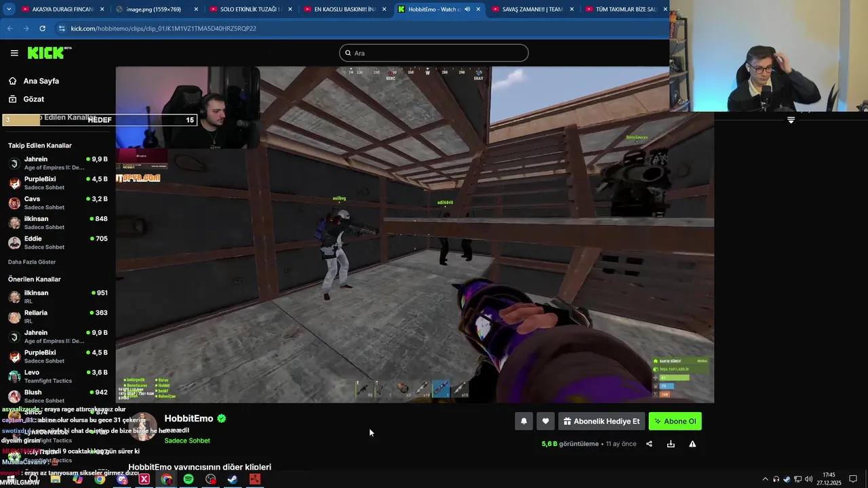Image resolution: width=868 pixels, height=488 pixels.
Task: Reload the page with refresh icon
Action: (42, 28)
